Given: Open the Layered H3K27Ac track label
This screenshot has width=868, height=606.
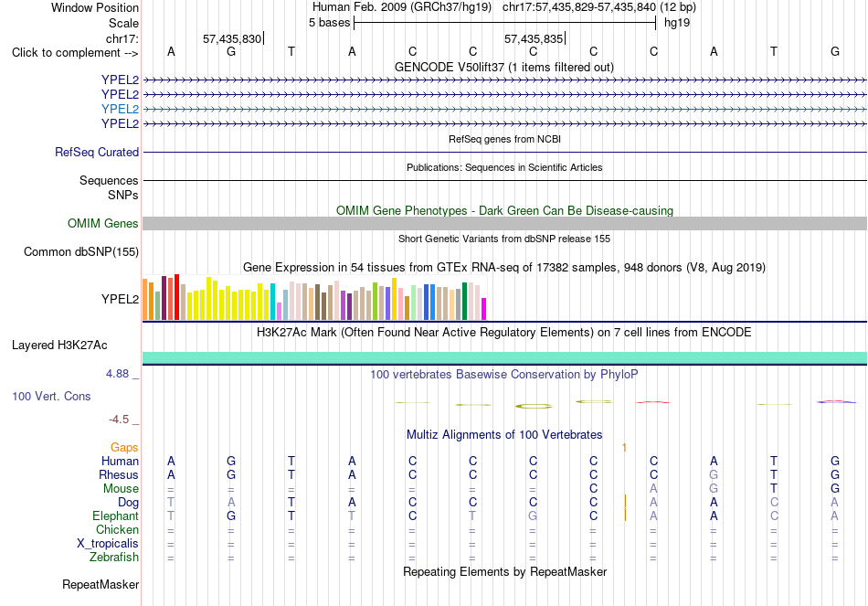Looking at the screenshot, I should tap(59, 346).
